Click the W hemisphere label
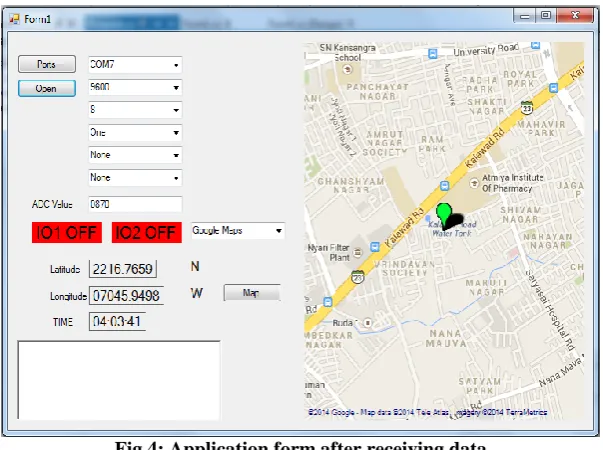The image size is (603, 450). point(197,293)
